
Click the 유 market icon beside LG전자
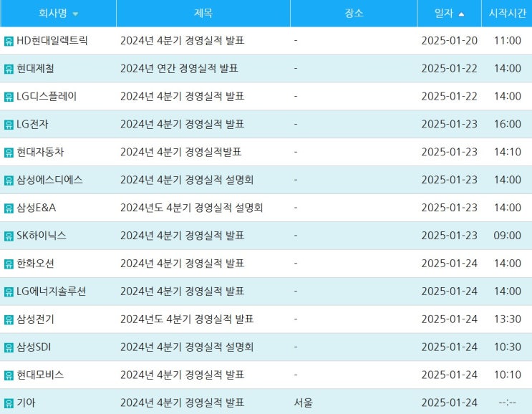click(x=9, y=125)
